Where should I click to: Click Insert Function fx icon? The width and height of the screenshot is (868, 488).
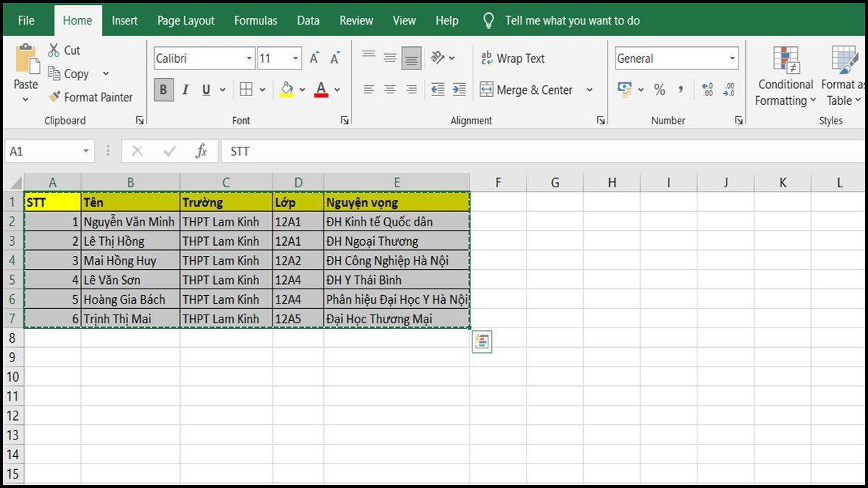[x=201, y=151]
